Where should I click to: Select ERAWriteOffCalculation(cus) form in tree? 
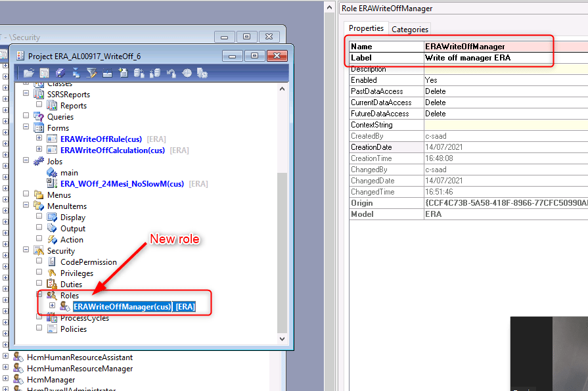[x=112, y=150]
